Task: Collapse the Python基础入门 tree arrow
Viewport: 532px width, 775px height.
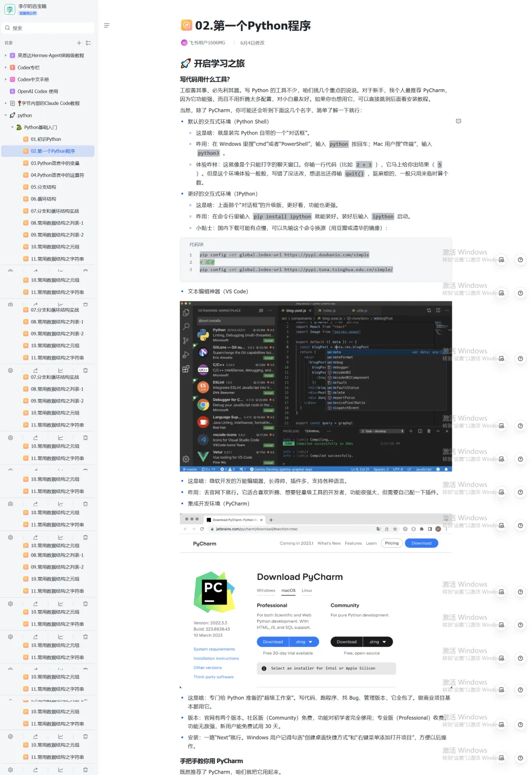Action: pyautogui.click(x=12, y=127)
